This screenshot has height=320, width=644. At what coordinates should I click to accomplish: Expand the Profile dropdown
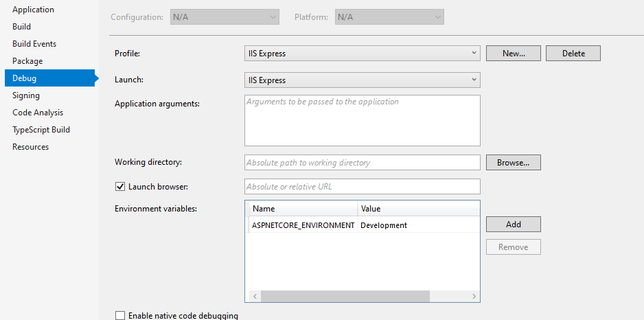[x=362, y=53]
